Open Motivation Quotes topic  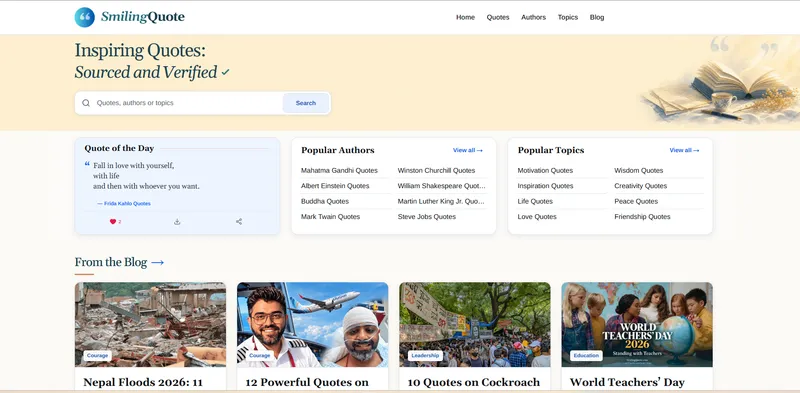tap(545, 170)
